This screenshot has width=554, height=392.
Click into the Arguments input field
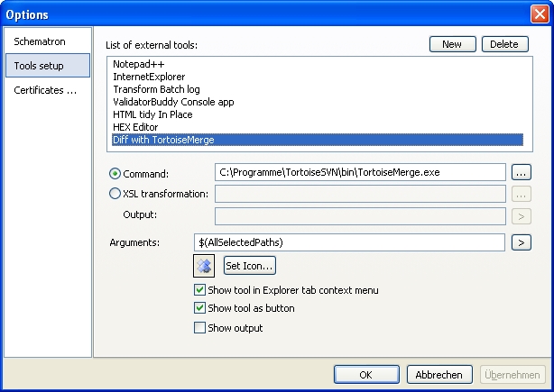click(x=349, y=242)
